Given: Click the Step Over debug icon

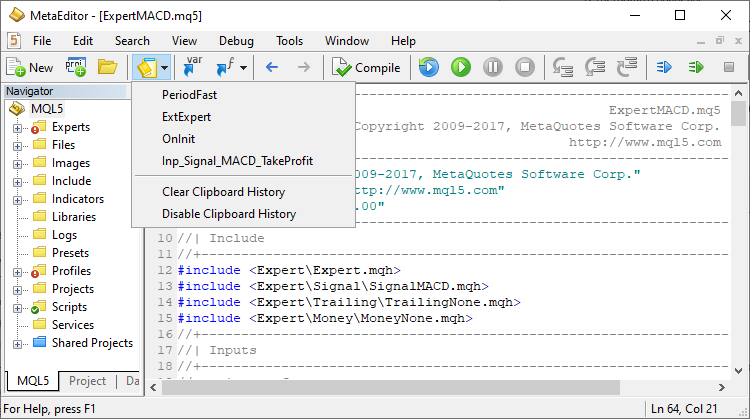Looking at the screenshot, I should pyautogui.click(x=595, y=67).
